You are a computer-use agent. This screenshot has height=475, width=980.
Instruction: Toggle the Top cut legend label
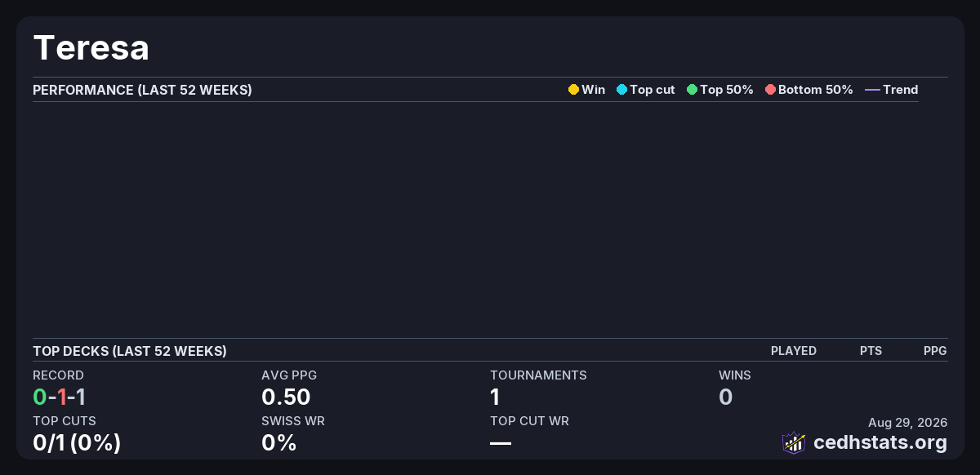[653, 90]
